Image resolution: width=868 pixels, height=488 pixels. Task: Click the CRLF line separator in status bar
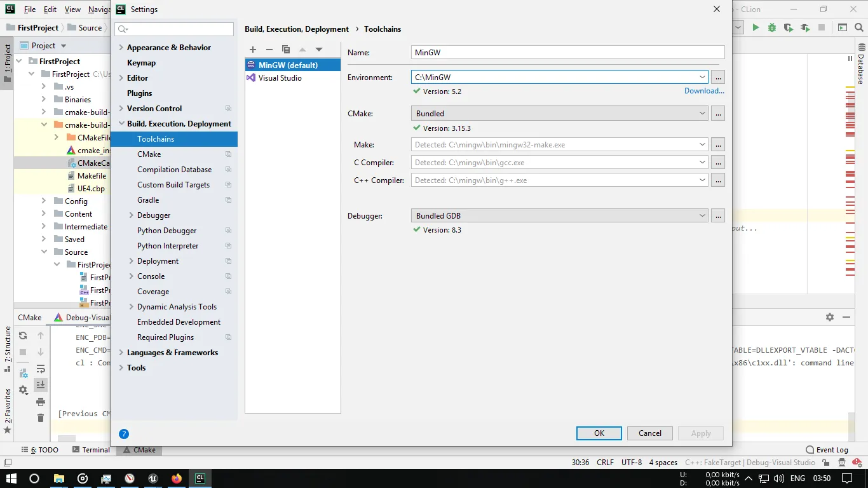(x=605, y=463)
